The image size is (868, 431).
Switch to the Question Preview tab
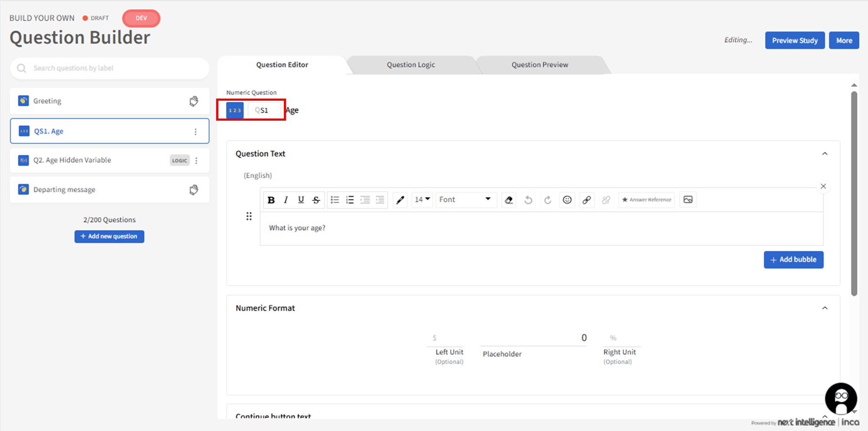point(539,65)
